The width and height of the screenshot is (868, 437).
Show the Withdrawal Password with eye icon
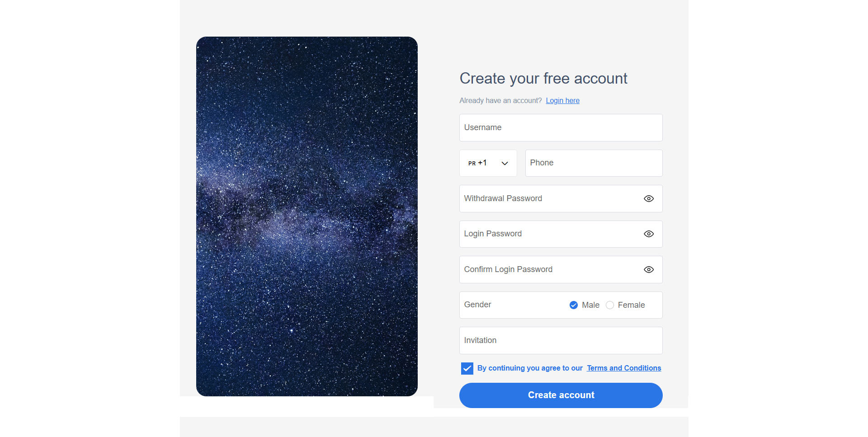tap(649, 199)
